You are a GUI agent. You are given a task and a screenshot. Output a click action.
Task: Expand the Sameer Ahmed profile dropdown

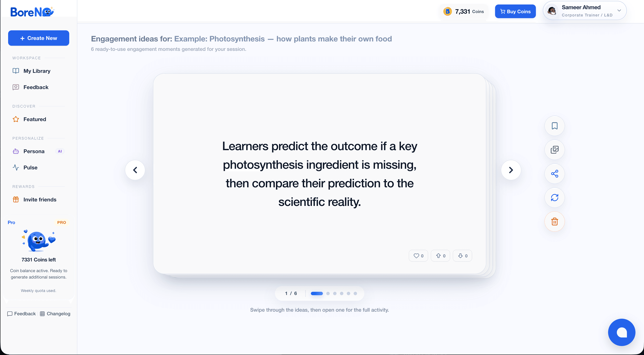pos(619,10)
